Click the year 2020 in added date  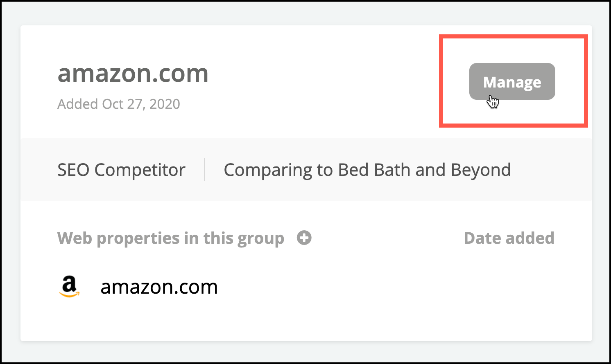[165, 104]
